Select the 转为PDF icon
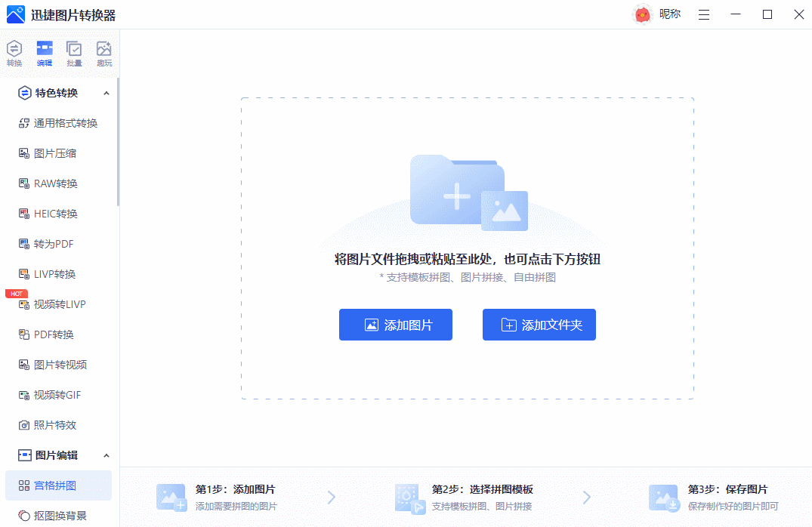Viewport: 812px width, 527px height. tap(24, 244)
